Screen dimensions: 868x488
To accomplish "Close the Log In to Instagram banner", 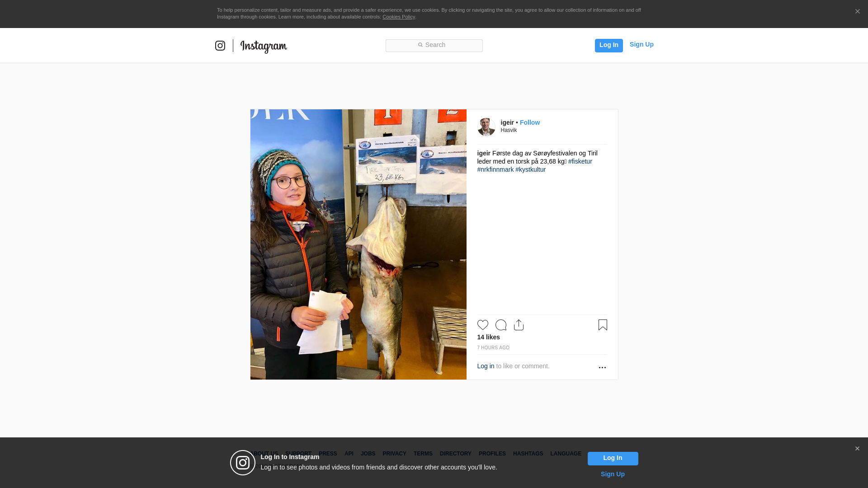I will (x=857, y=449).
